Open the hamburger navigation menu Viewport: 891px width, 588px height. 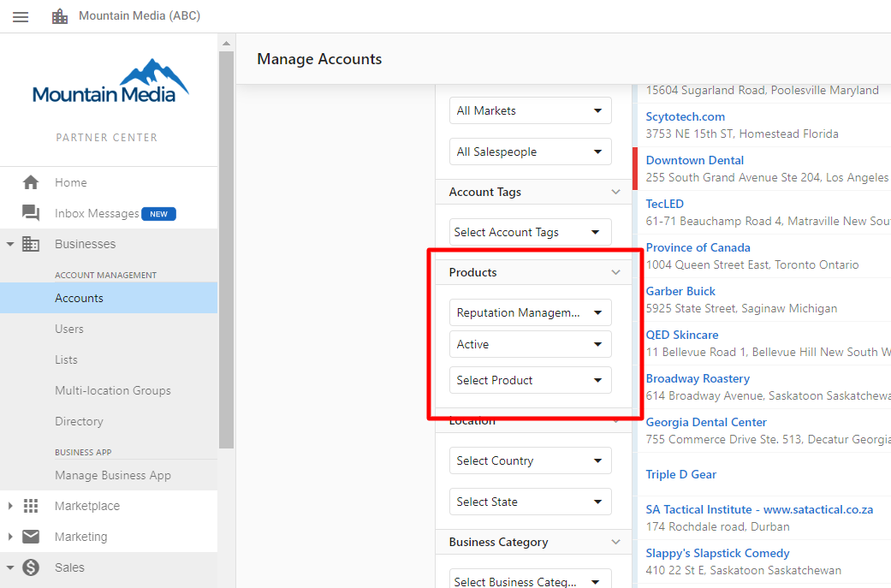21,16
